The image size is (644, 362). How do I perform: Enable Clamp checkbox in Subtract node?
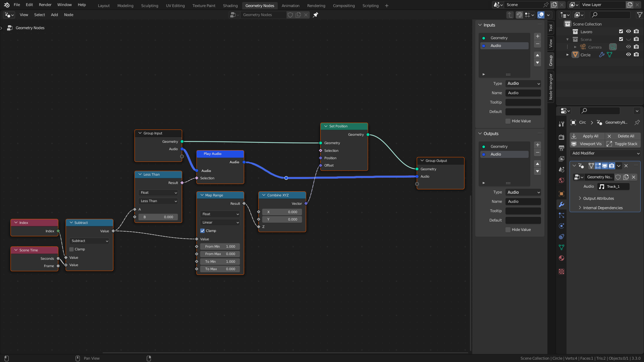pos(71,249)
